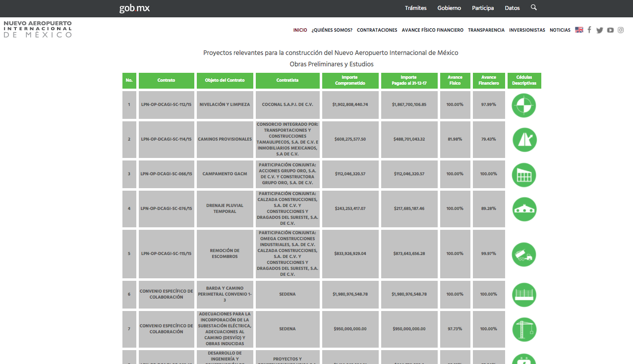The image size is (633, 364).
Task: Click the 97.73% avance físico cell
Action: click(455, 329)
